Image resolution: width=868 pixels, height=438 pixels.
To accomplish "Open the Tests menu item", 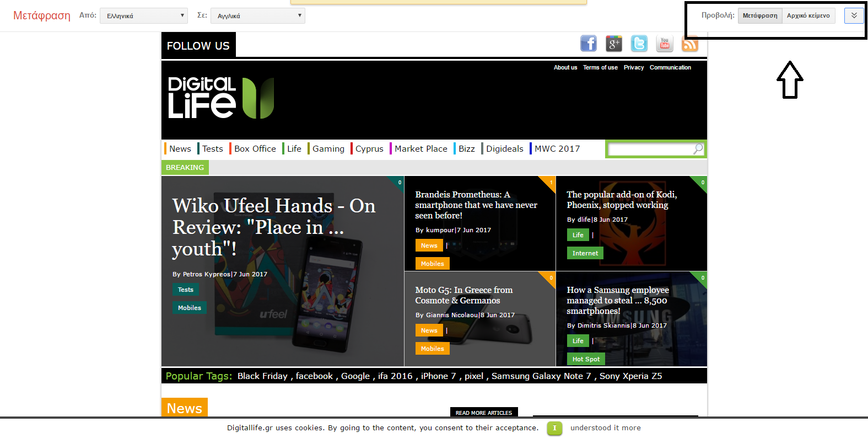I will click(x=212, y=149).
